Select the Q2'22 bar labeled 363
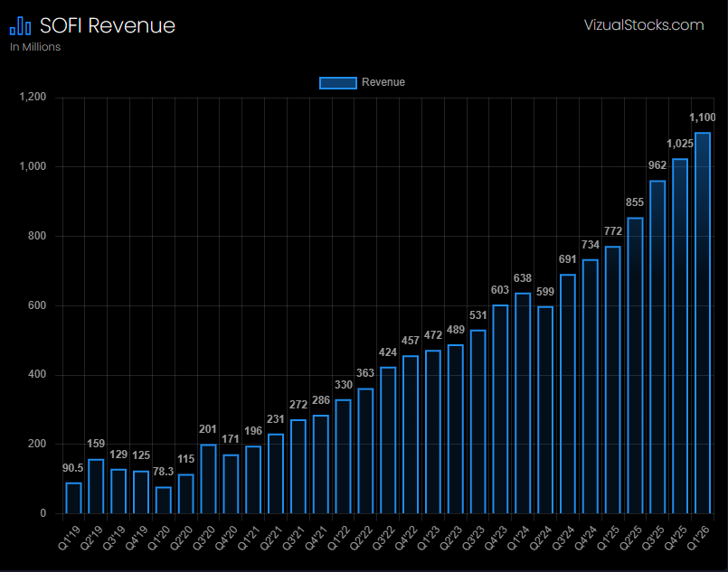 click(366, 451)
